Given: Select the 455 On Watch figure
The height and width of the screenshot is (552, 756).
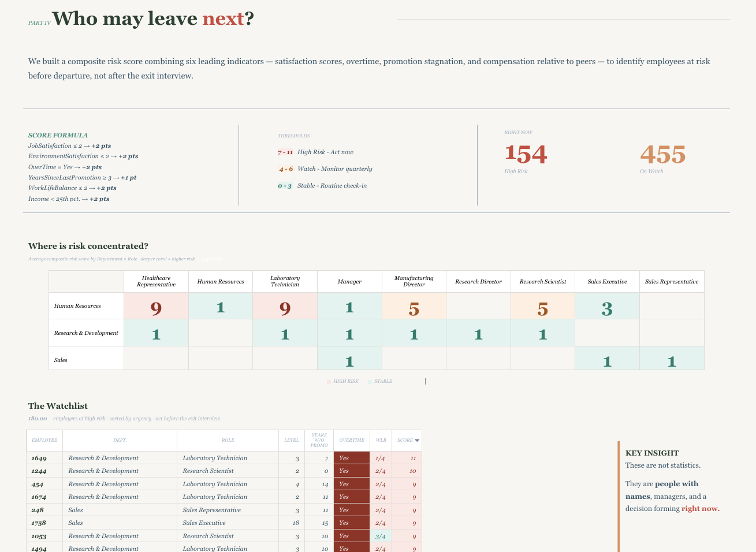Looking at the screenshot, I should (x=662, y=155).
